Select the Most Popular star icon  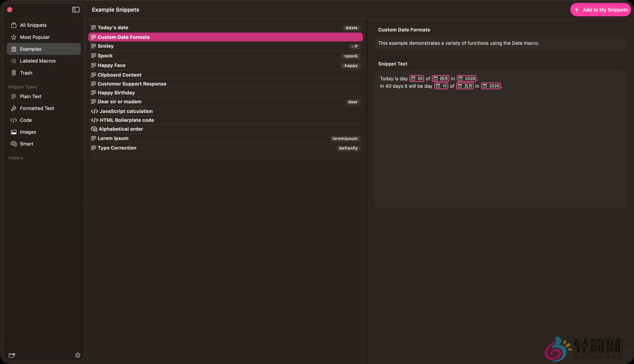[14, 37]
